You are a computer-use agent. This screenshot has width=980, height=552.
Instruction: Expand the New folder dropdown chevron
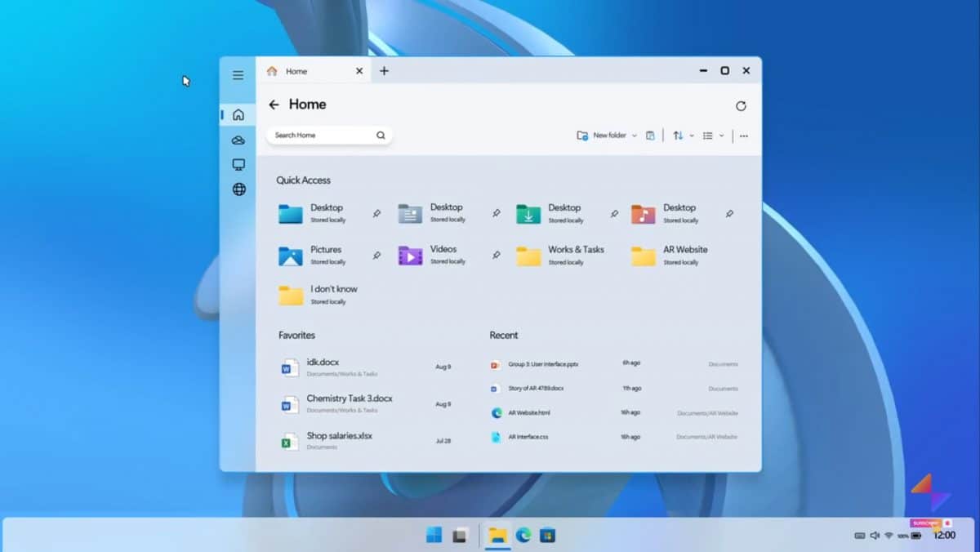635,135
